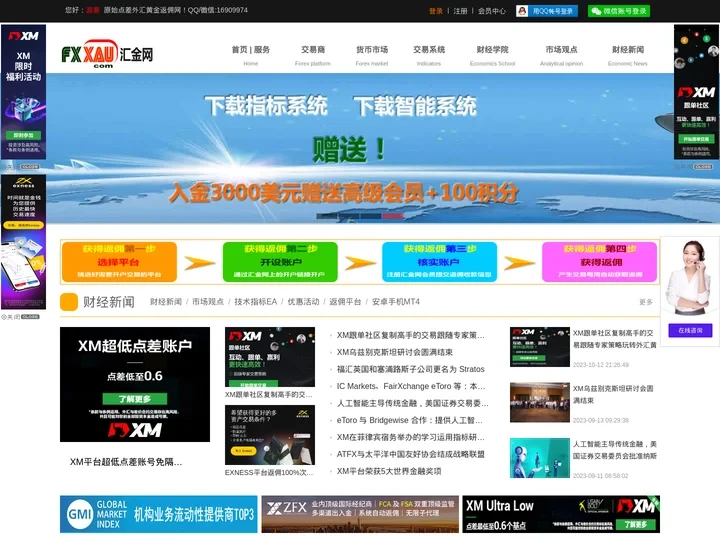Open the XM Ultra Low banner ad
Viewport: 720px width, 540px height.
561,514
